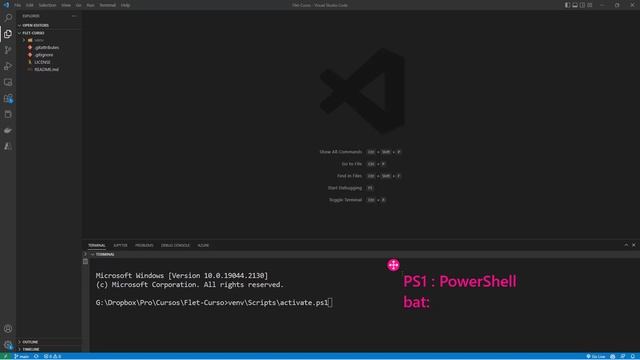Switch to the Debug Console panel tab
Viewport: 640px width, 360px height.
[176, 245]
